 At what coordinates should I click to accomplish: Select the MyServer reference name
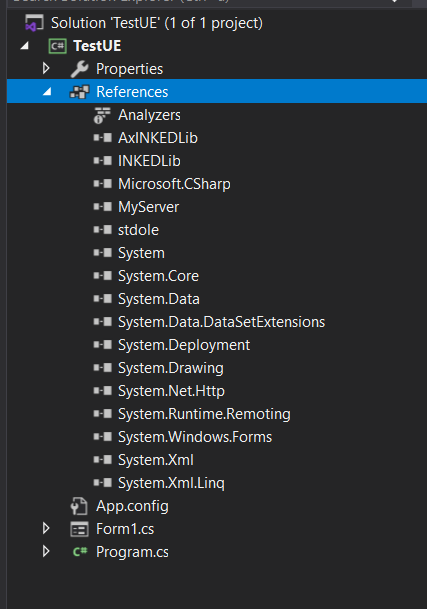(x=148, y=207)
